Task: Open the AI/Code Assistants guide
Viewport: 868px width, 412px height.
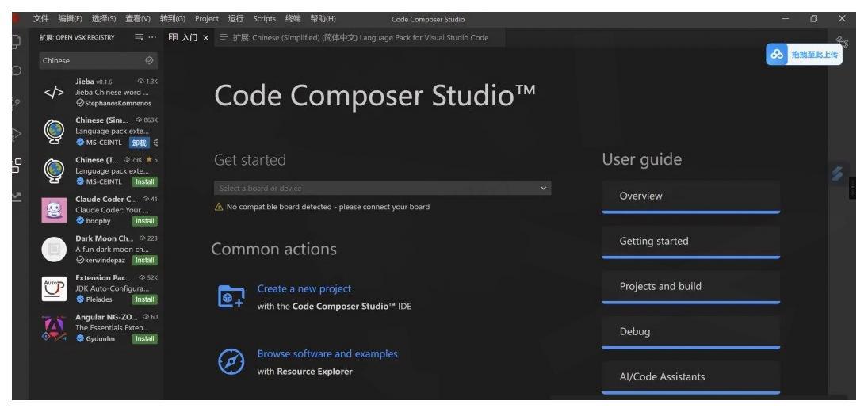Action: pos(691,378)
